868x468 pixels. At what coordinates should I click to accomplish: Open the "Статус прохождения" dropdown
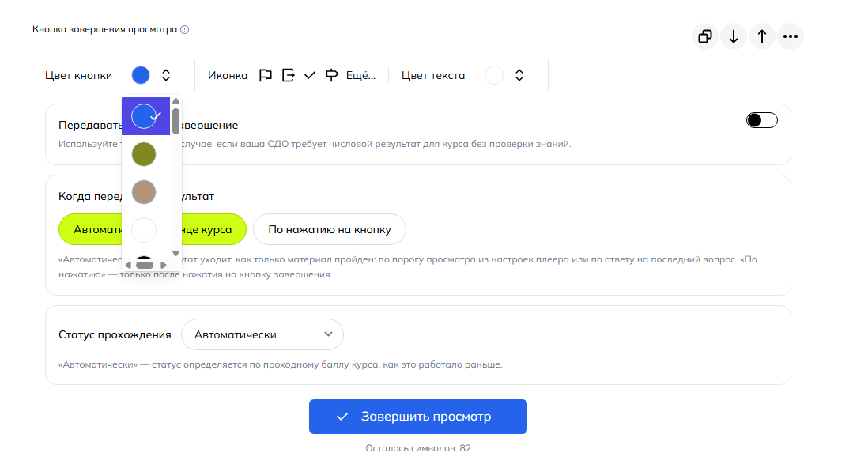point(262,334)
